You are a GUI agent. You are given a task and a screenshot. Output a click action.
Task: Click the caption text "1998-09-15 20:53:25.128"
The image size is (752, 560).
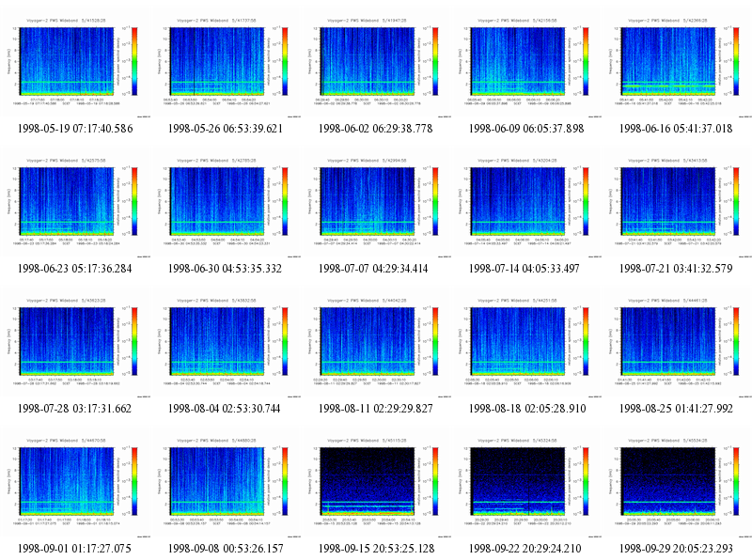(377, 549)
